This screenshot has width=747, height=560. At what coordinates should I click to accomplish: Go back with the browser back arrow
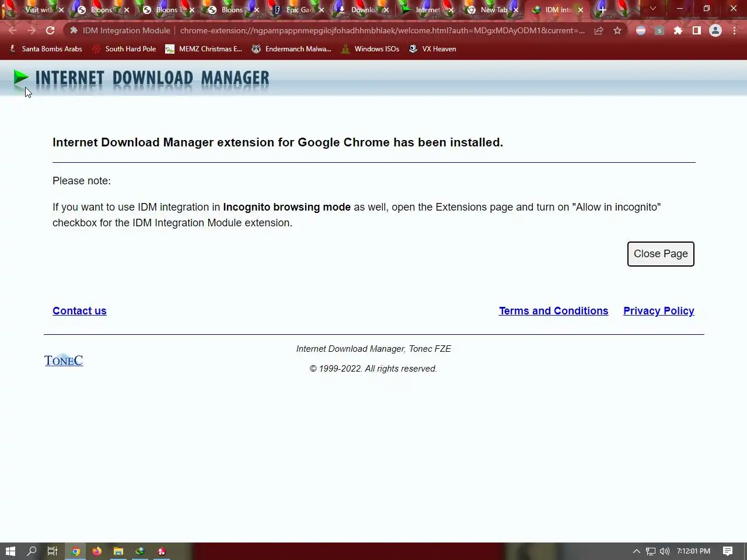point(13,30)
